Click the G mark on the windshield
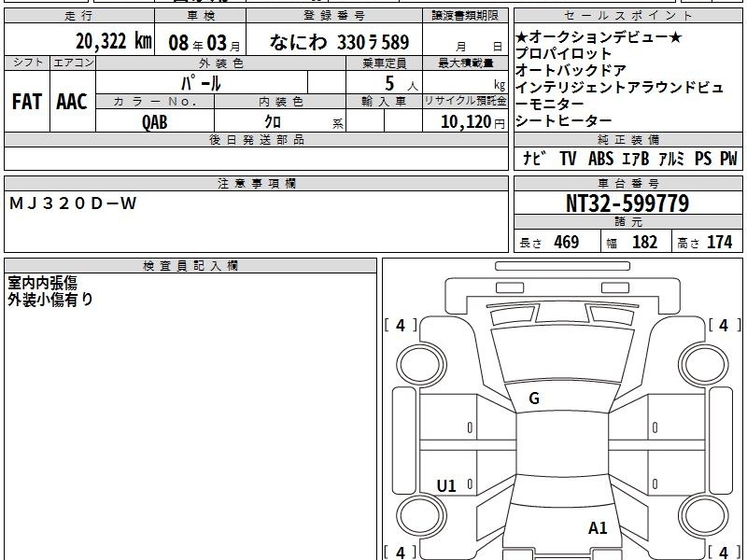Screen dimensions: 747x560 point(534,399)
